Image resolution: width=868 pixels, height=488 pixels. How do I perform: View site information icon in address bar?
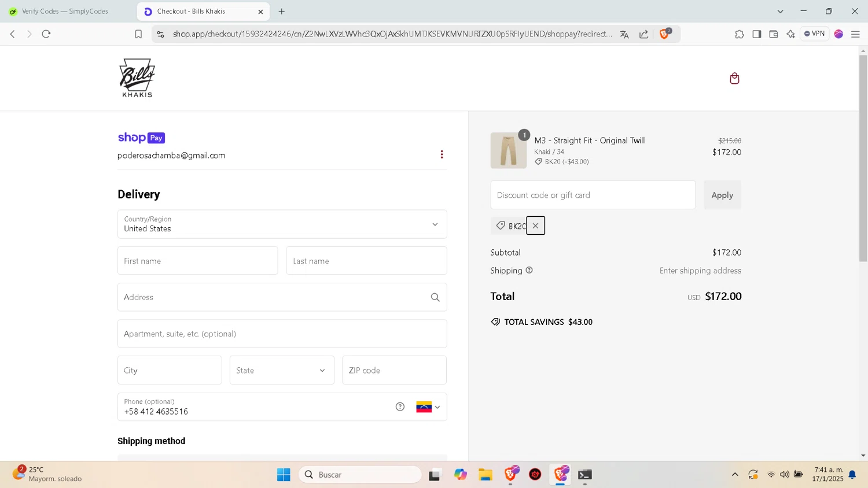[x=160, y=34]
